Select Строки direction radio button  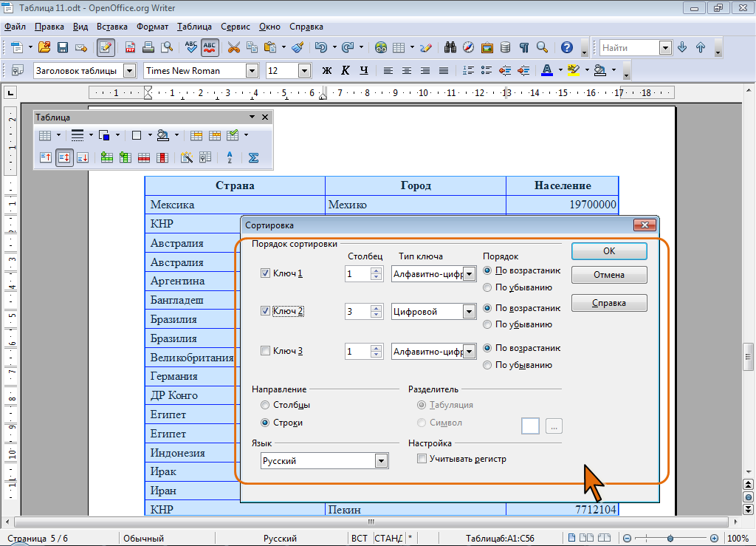pyautogui.click(x=265, y=423)
